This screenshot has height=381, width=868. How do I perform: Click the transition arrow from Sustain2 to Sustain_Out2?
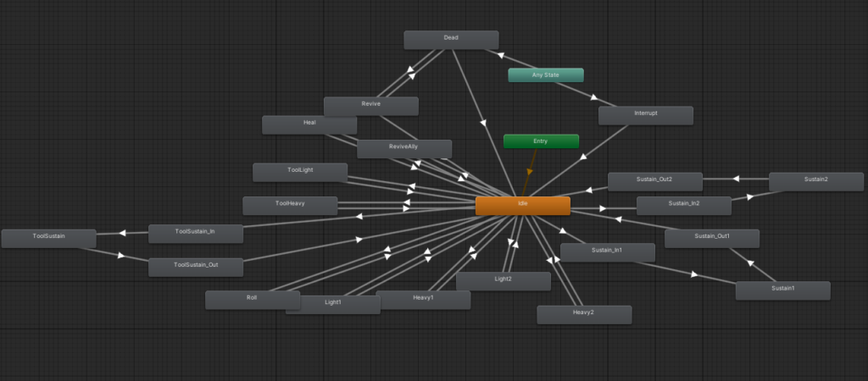click(736, 179)
